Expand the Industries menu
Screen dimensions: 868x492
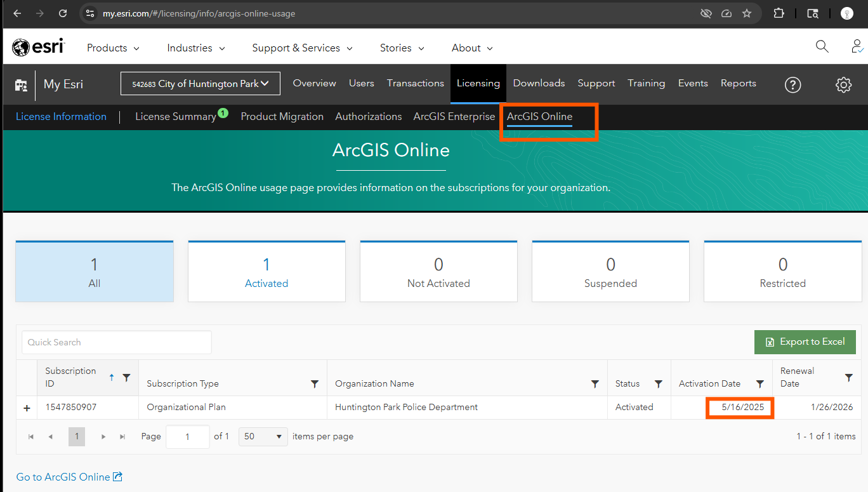pos(196,48)
